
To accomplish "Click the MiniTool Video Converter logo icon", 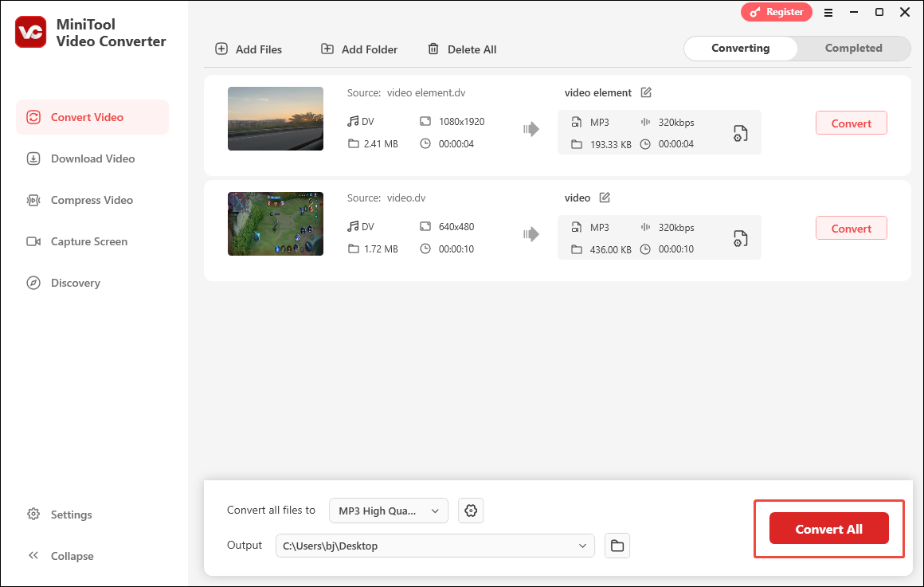I will click(x=30, y=32).
